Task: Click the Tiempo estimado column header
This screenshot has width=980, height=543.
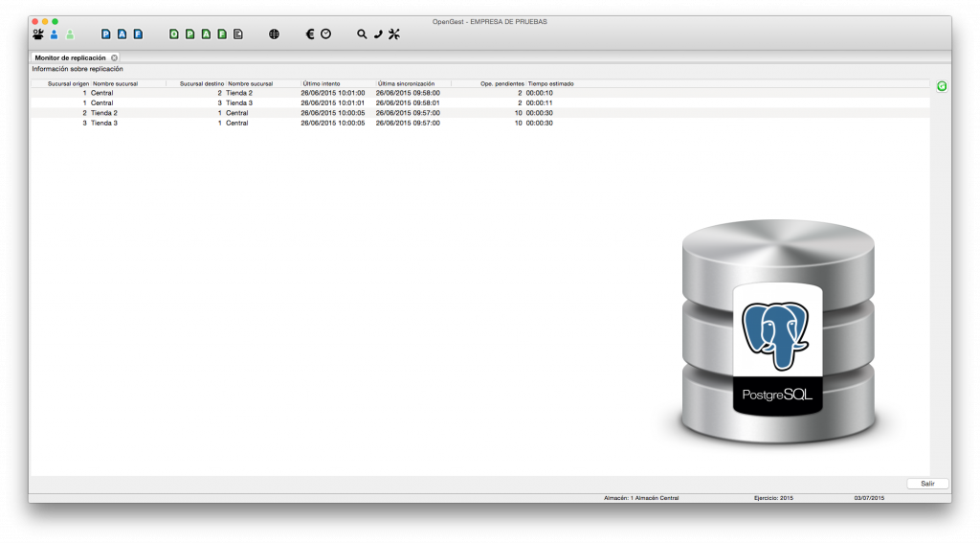Action: click(x=550, y=83)
